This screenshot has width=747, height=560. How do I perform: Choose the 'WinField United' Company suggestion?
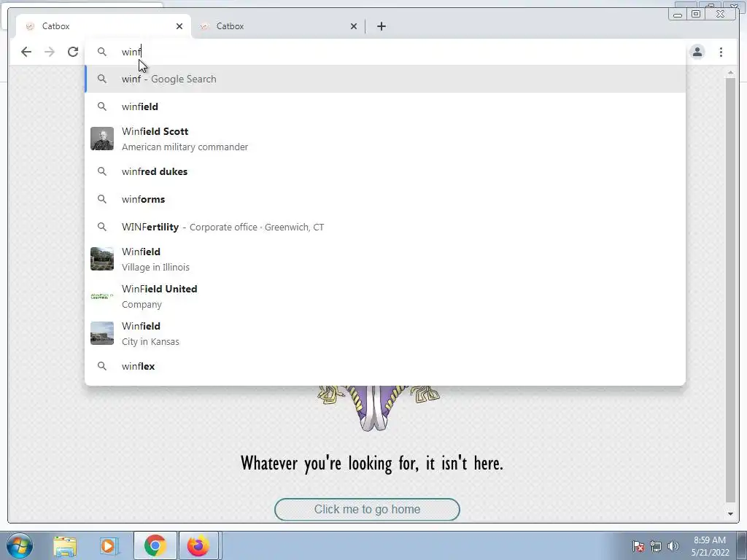pyautogui.click(x=385, y=296)
